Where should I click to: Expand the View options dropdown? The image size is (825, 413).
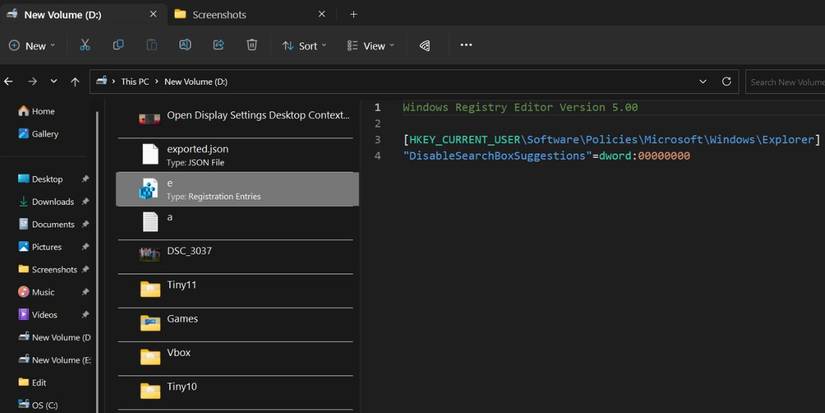(370, 45)
